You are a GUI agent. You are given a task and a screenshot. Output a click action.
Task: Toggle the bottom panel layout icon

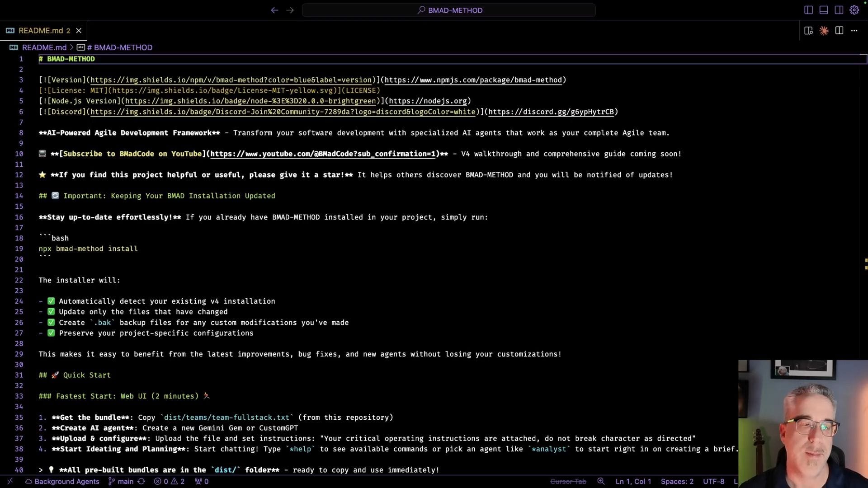coord(824,10)
